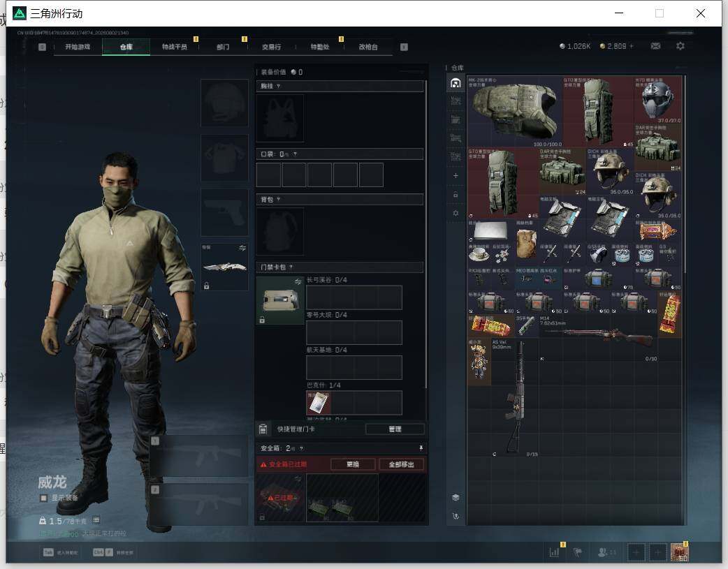Select the expired safe box item
Screen dimensions: 728x569
click(x=280, y=498)
